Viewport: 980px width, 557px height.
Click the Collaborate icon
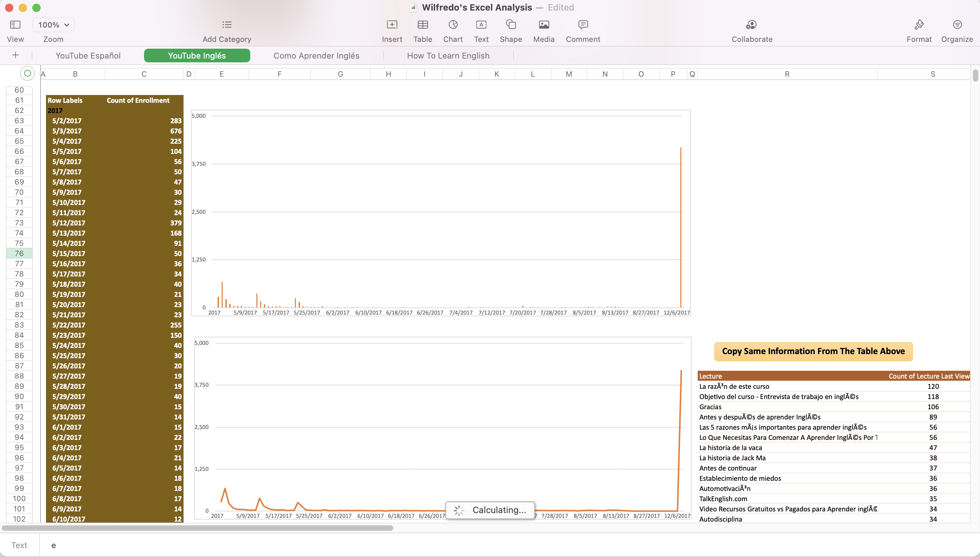point(752,25)
